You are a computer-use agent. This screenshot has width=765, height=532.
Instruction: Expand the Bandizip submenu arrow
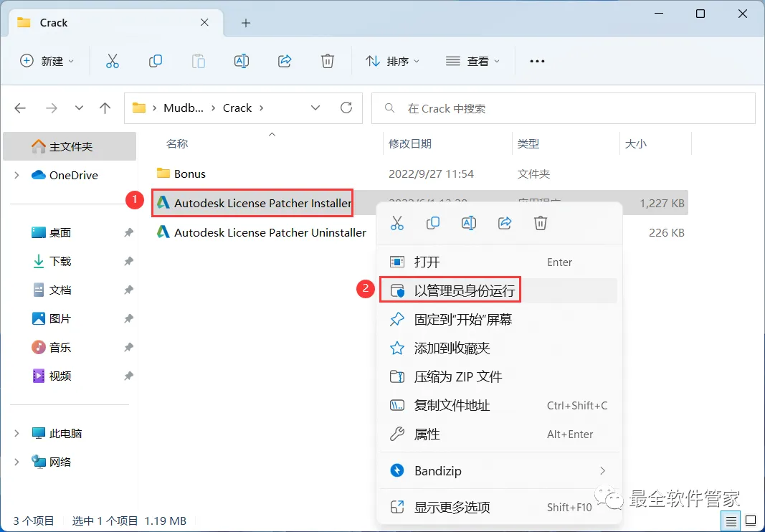[602, 471]
